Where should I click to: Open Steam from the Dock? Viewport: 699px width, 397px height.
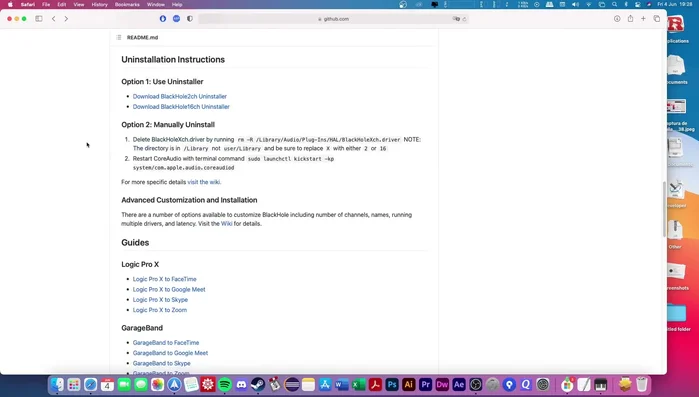[258, 385]
